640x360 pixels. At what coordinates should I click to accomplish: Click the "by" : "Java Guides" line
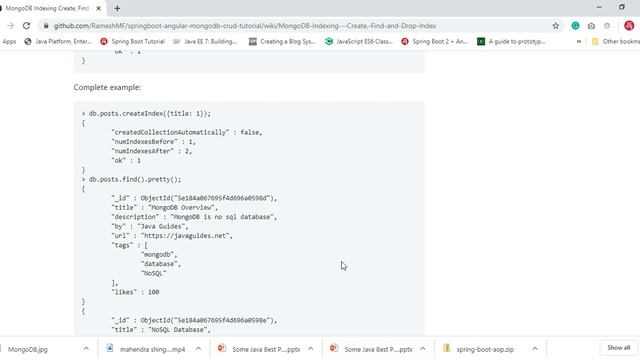click(150, 226)
